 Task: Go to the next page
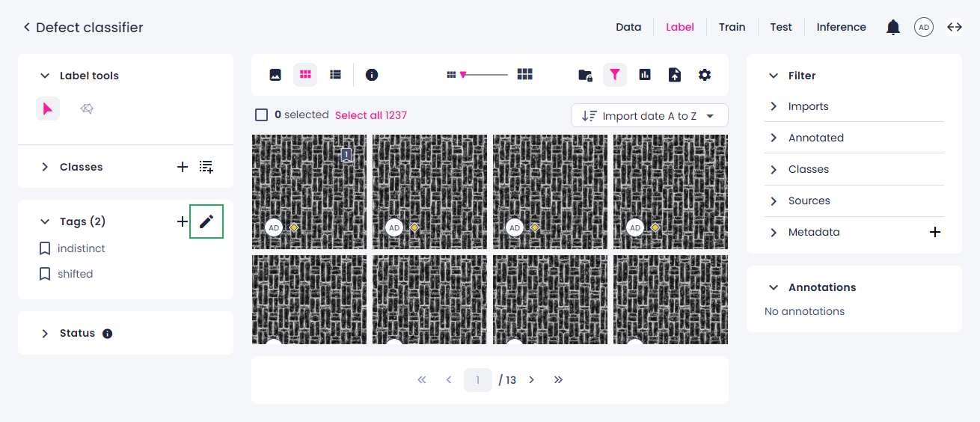(531, 380)
